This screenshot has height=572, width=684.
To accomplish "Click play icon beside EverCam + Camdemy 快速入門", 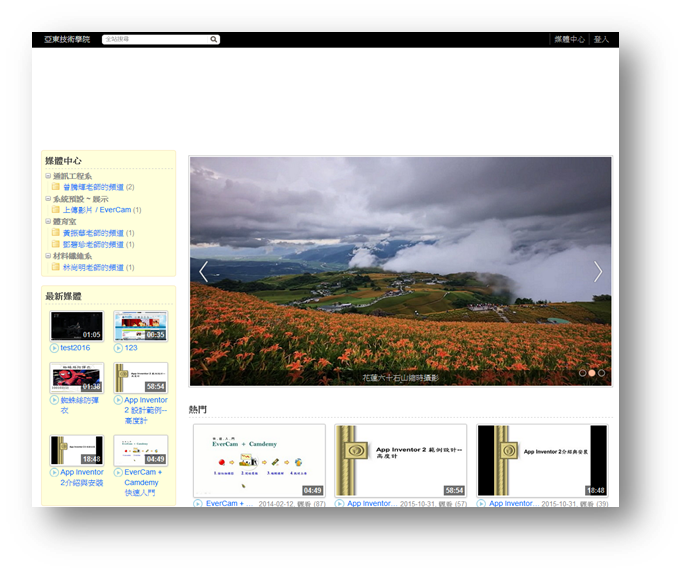I will click(118, 473).
